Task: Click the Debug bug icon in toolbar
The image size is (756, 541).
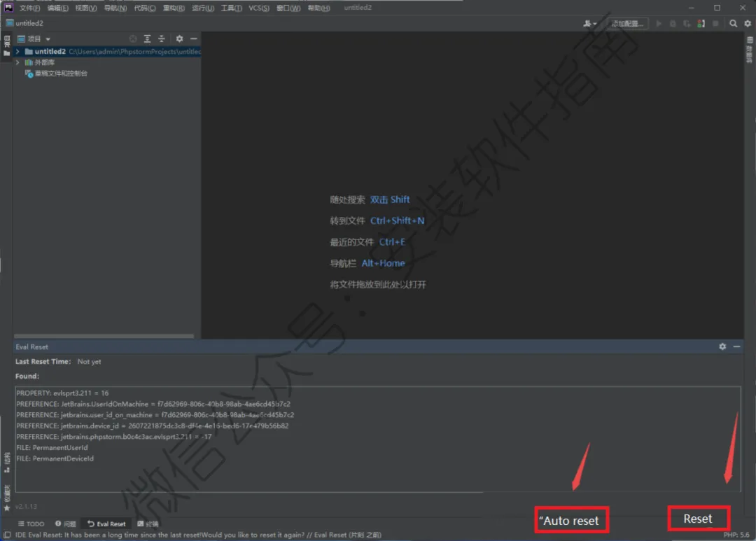Action: click(673, 23)
